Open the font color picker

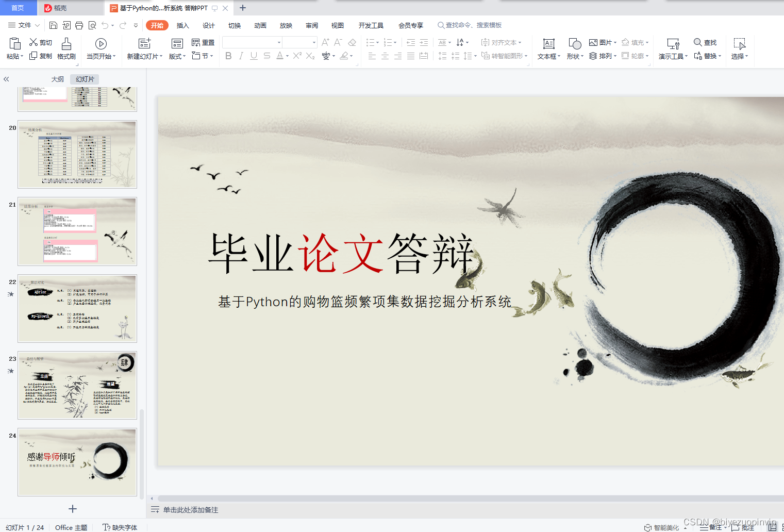point(282,56)
